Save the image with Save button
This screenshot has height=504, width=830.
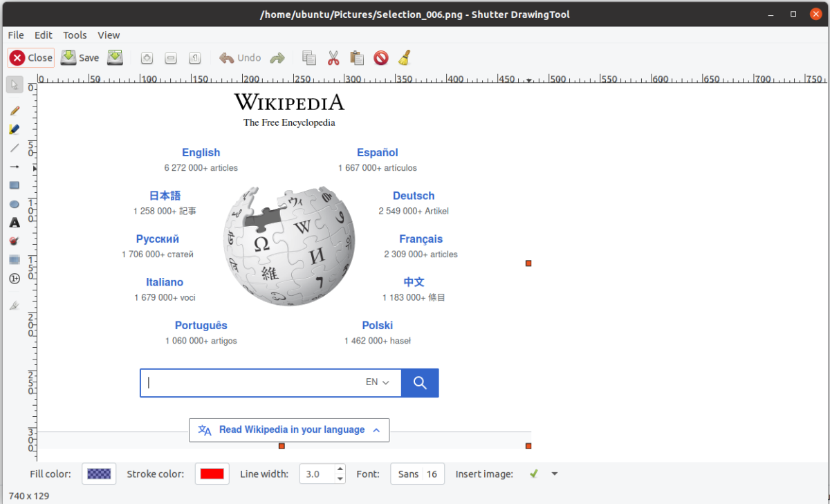(80, 58)
